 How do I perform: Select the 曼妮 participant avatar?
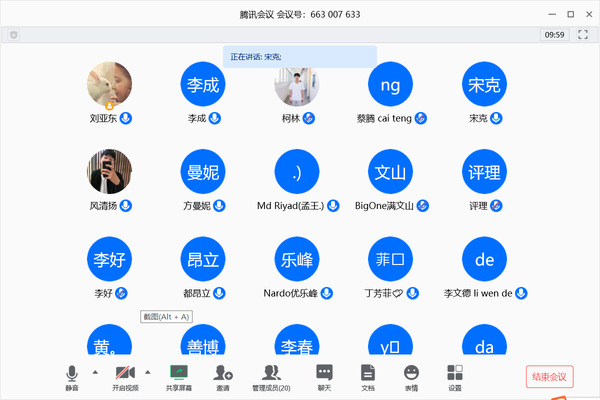pyautogui.click(x=203, y=172)
